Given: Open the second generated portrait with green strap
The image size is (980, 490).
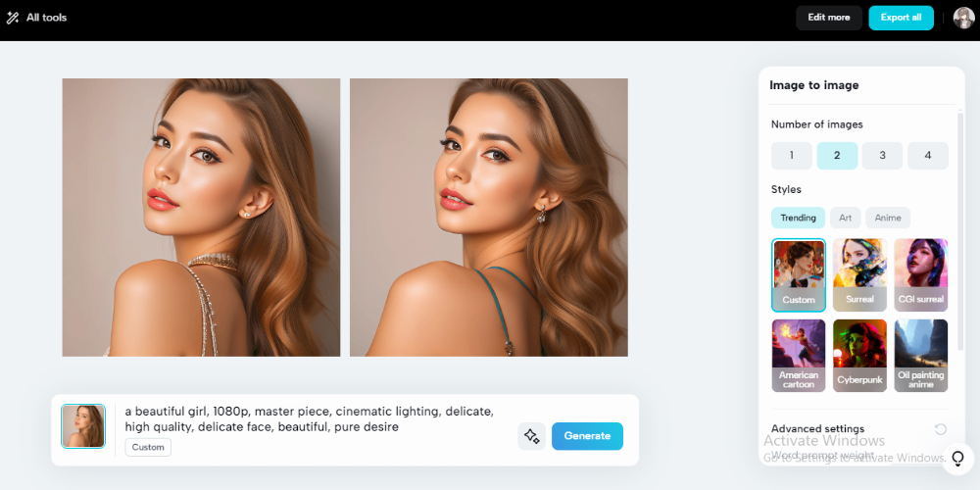Looking at the screenshot, I should pyautogui.click(x=489, y=218).
